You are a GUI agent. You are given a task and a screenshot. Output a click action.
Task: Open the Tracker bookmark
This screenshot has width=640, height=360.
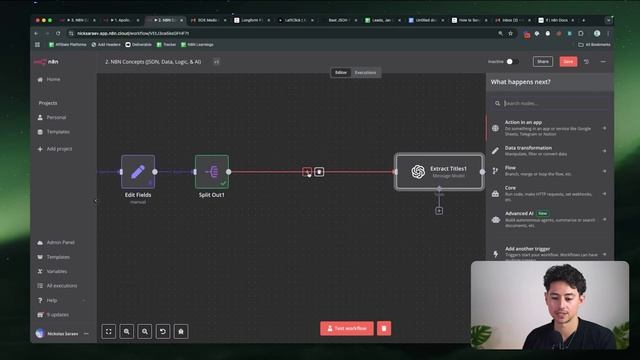click(166, 44)
